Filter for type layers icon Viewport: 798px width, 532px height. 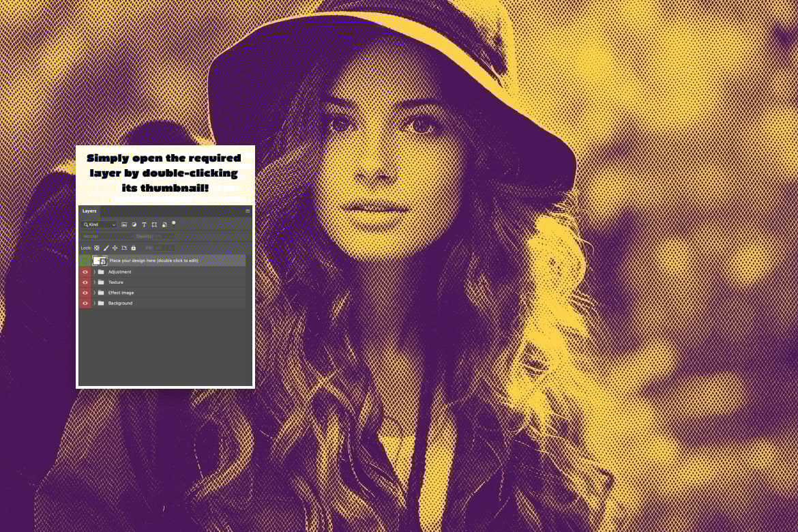click(144, 224)
